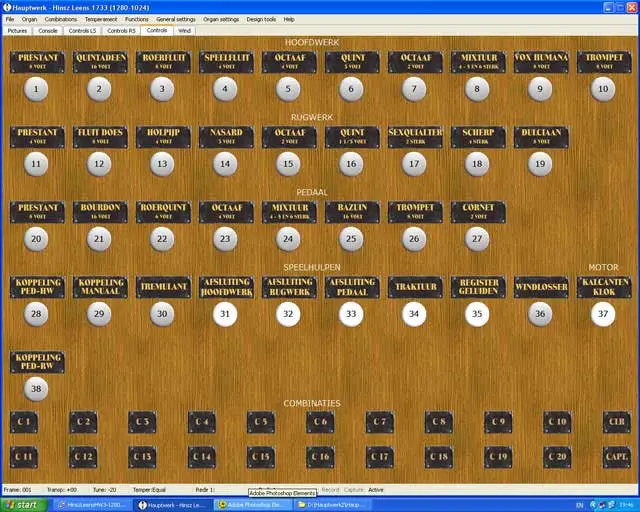Pull the Bourdon 16 voet pedal knob 21
The height and width of the screenshot is (512, 640).
(x=99, y=238)
